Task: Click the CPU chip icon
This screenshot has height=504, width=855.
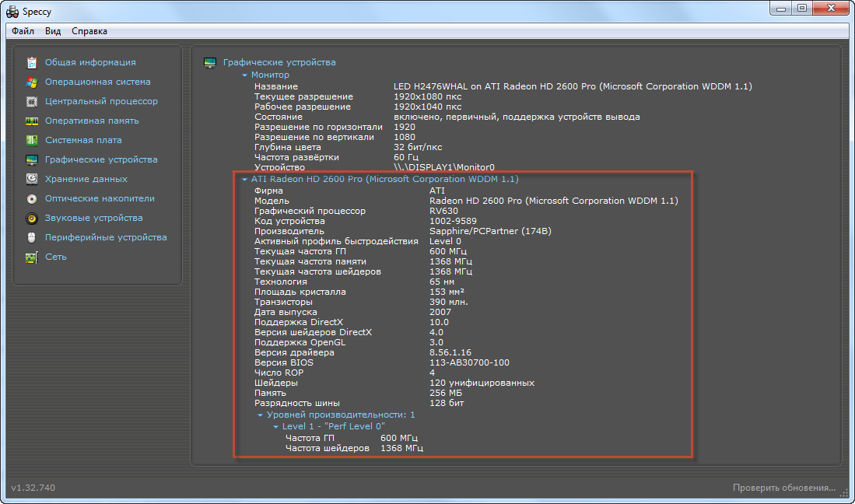Action: pos(32,101)
